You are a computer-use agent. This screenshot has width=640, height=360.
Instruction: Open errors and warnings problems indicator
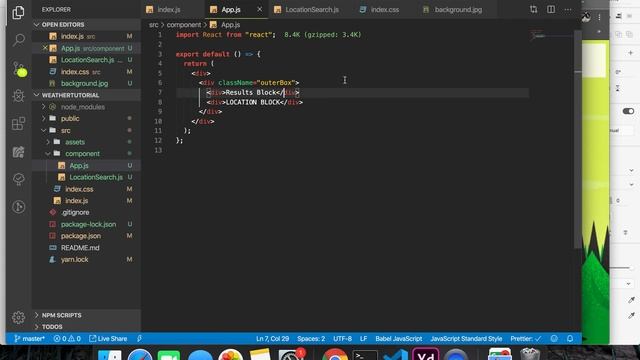coord(67,339)
